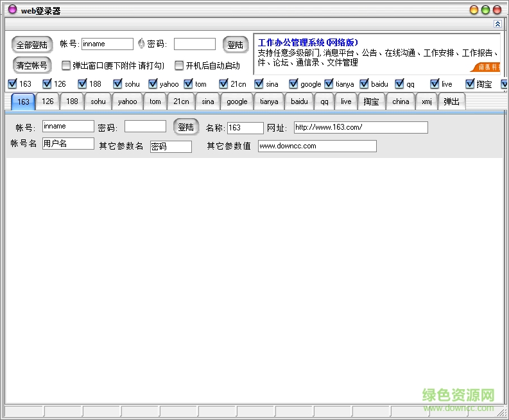Click the 登陆 button in the 163 tab
This screenshot has height=420, width=509.
point(186,127)
